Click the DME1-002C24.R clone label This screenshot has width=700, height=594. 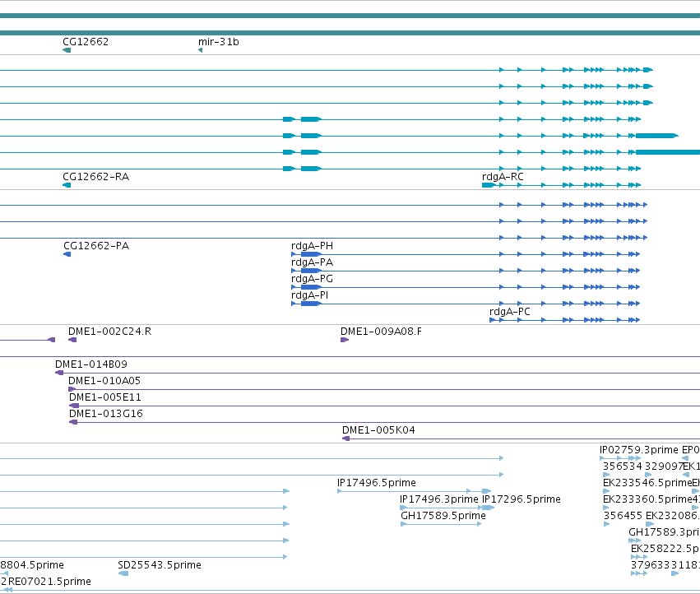tap(109, 332)
